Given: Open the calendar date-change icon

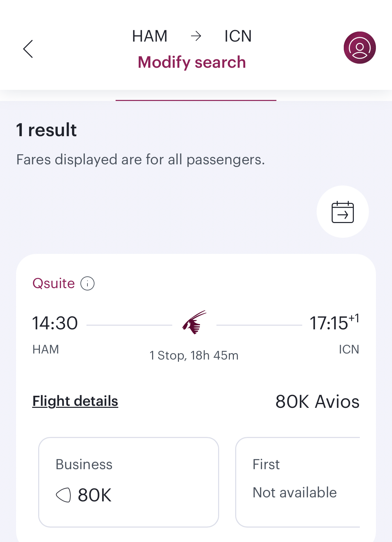Looking at the screenshot, I should click(342, 212).
